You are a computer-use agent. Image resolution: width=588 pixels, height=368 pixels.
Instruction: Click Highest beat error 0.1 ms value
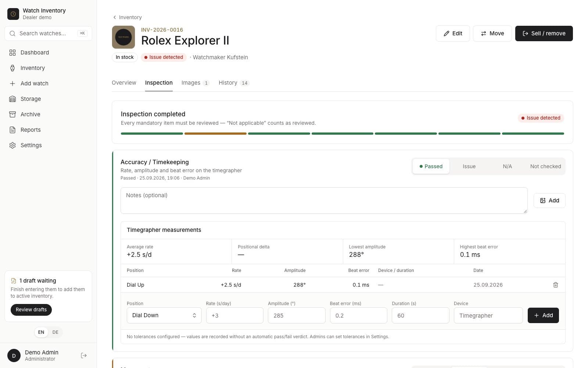[470, 255]
